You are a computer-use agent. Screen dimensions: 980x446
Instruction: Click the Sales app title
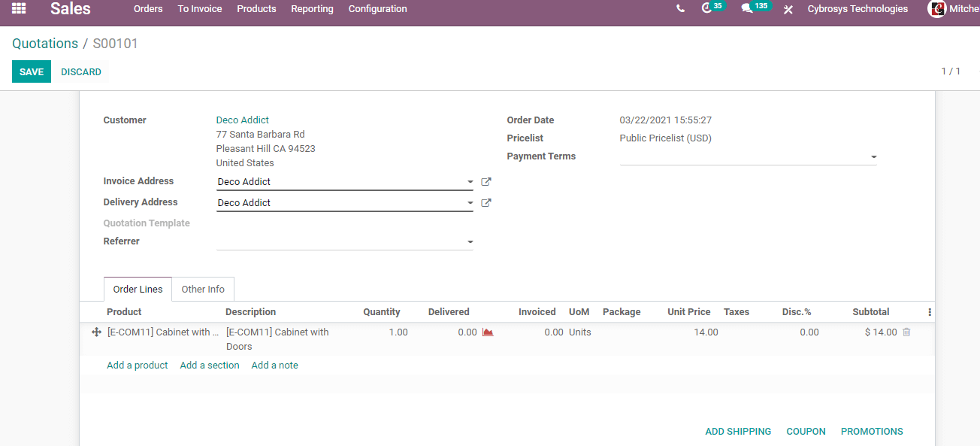point(71,9)
